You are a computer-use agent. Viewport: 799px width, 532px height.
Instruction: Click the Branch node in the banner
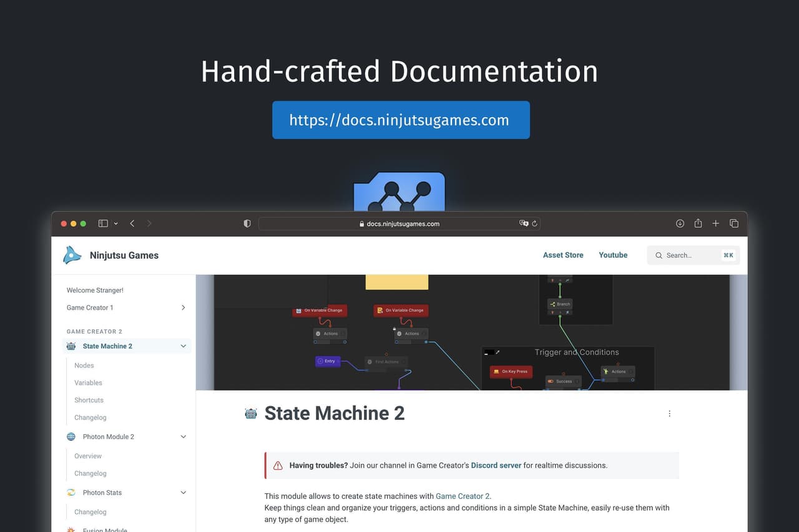[560, 304]
